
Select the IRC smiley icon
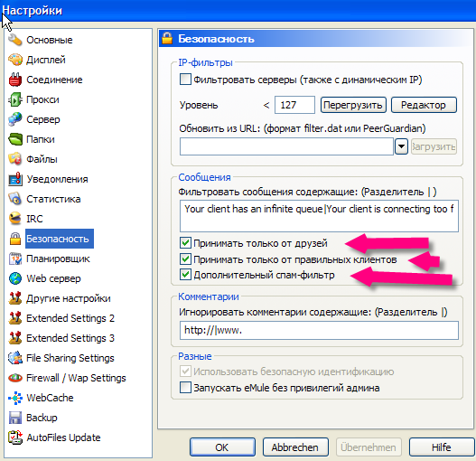click(14, 219)
